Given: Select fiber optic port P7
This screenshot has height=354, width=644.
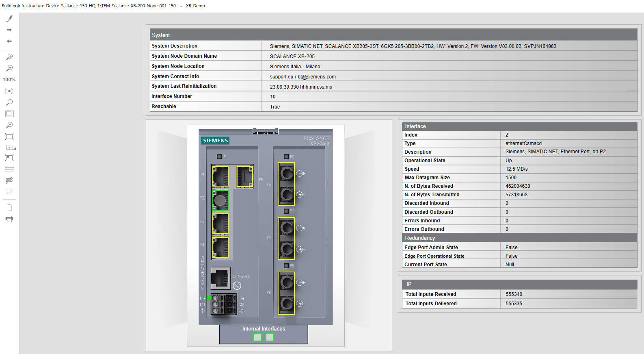Looking at the screenshot, I should pos(286,239).
